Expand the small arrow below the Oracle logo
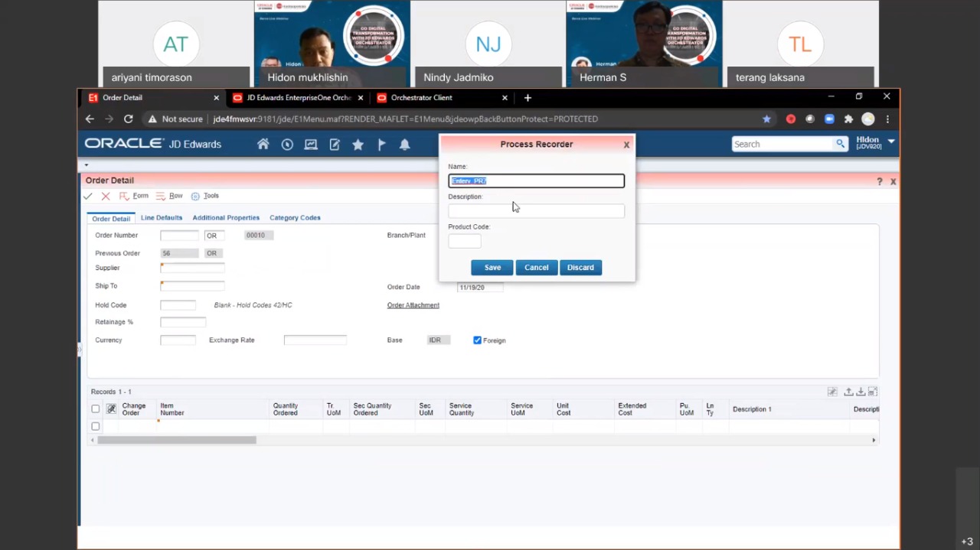This screenshot has width=980, height=550. (87, 165)
